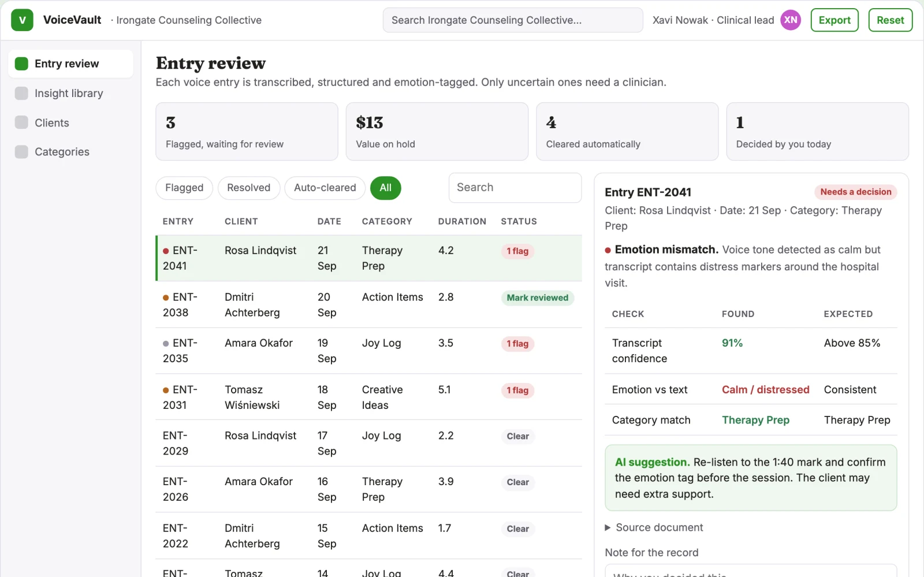Screen dimensions: 924x577
Task: Click the Insight library sidebar icon
Action: tap(21, 93)
